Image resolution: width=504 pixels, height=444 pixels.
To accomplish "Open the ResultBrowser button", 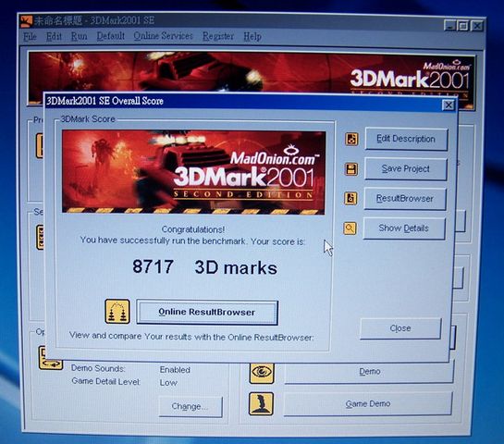I will click(405, 199).
